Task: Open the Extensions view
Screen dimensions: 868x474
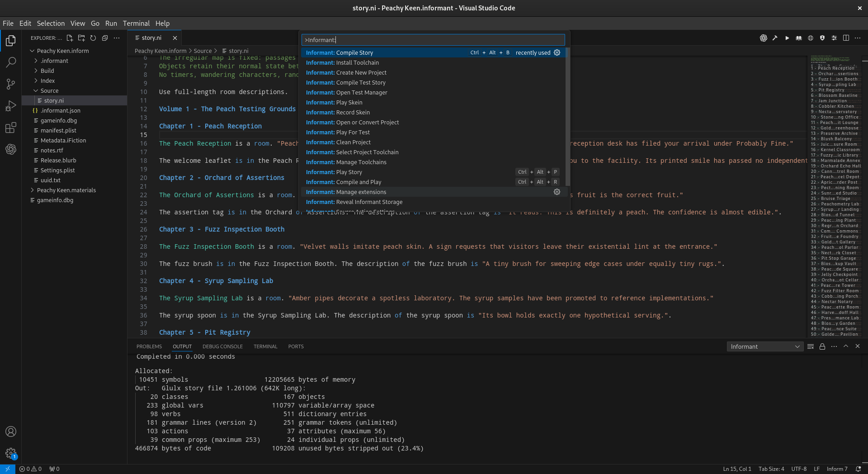Action: click(x=11, y=128)
